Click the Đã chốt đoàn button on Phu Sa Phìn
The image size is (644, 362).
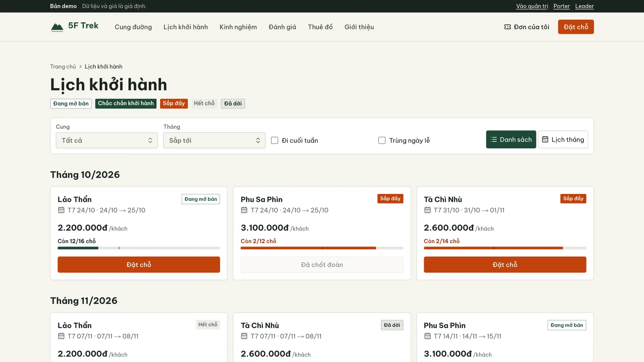click(322, 265)
